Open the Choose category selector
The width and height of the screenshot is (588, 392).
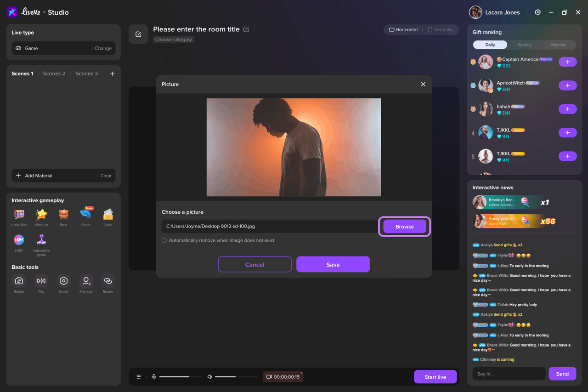click(174, 40)
